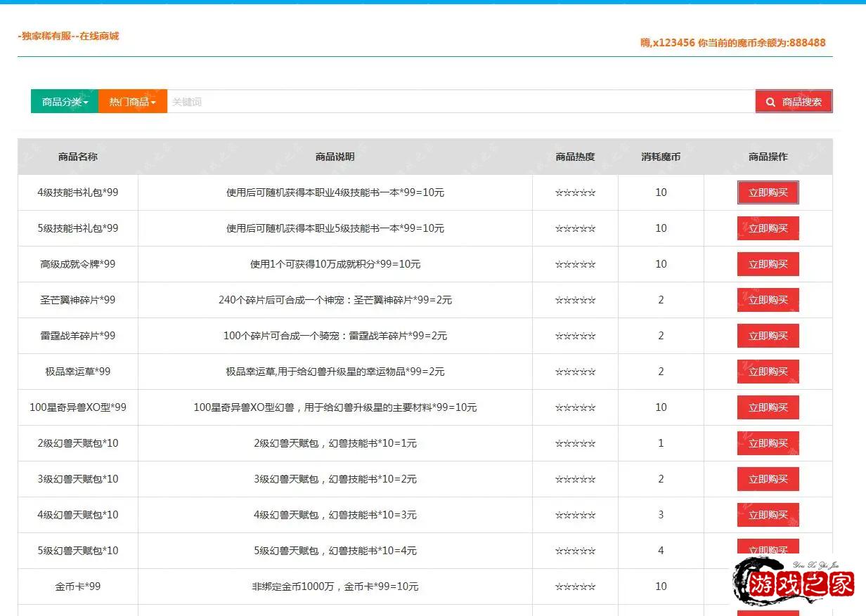Viewport: 866px width, 616px height.
Task: Purchase 高级成就令牌*99 with 立即购买
Action: click(x=768, y=264)
